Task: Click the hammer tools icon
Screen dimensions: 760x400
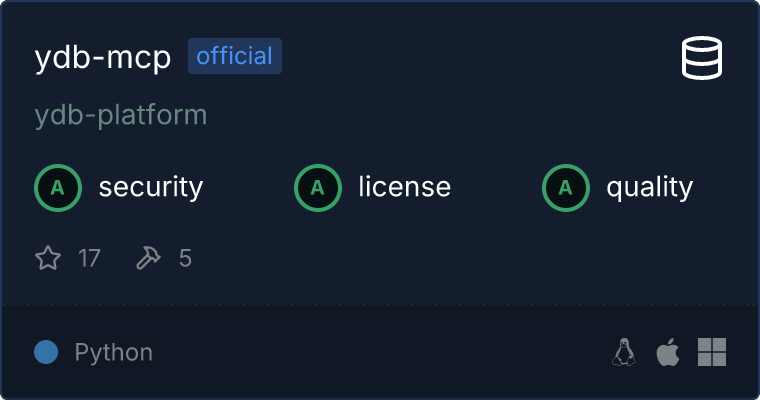Action: (148, 257)
